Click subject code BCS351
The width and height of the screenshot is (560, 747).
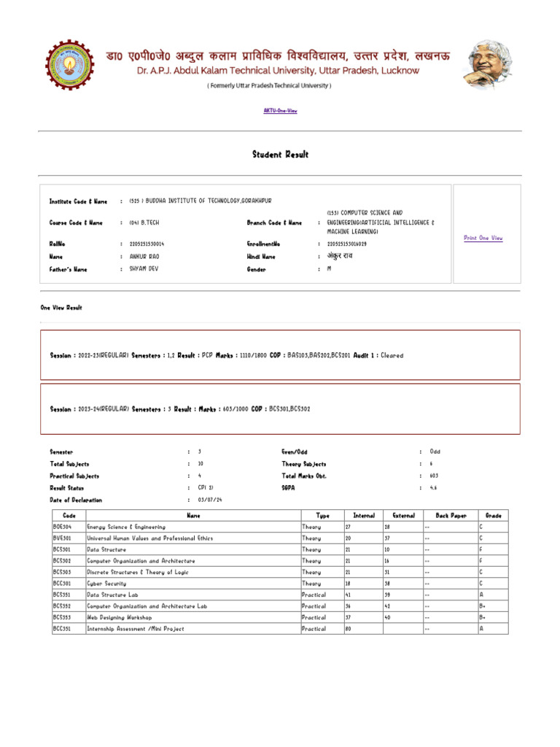click(x=61, y=595)
